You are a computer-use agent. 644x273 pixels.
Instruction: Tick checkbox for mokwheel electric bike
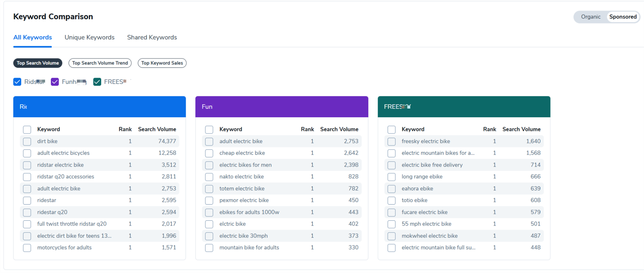[391, 236]
